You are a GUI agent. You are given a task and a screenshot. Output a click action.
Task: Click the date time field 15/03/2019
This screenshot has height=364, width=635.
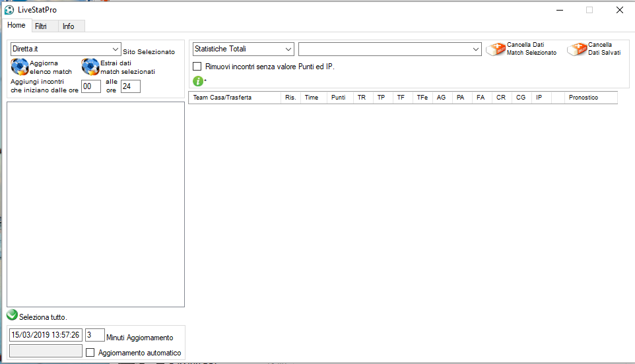point(46,335)
